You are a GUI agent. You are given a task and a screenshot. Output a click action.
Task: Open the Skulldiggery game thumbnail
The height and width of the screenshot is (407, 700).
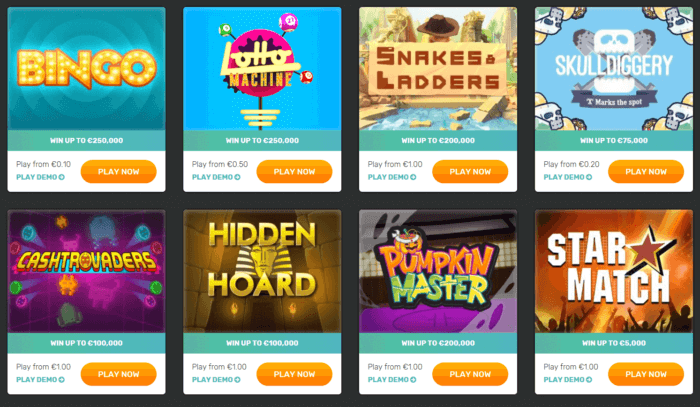614,68
